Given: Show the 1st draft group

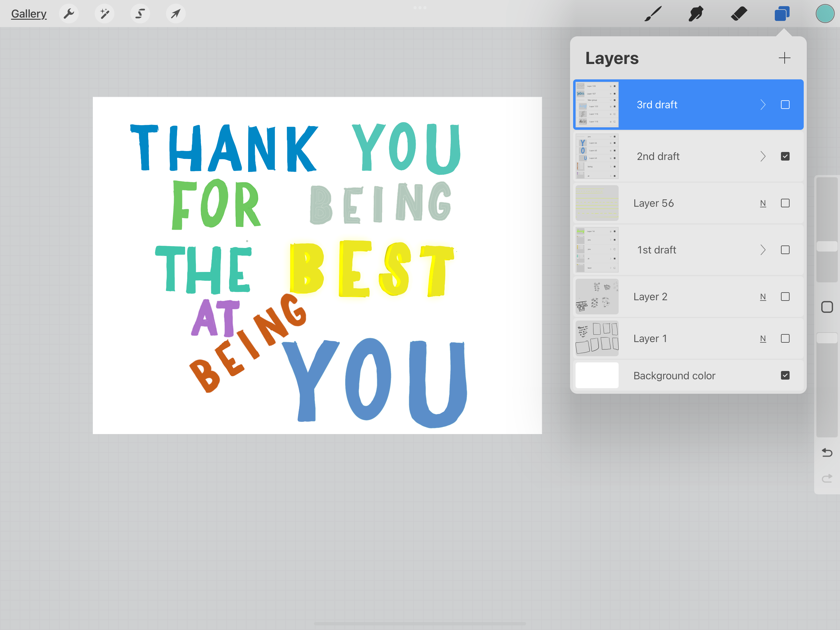Looking at the screenshot, I should [785, 250].
